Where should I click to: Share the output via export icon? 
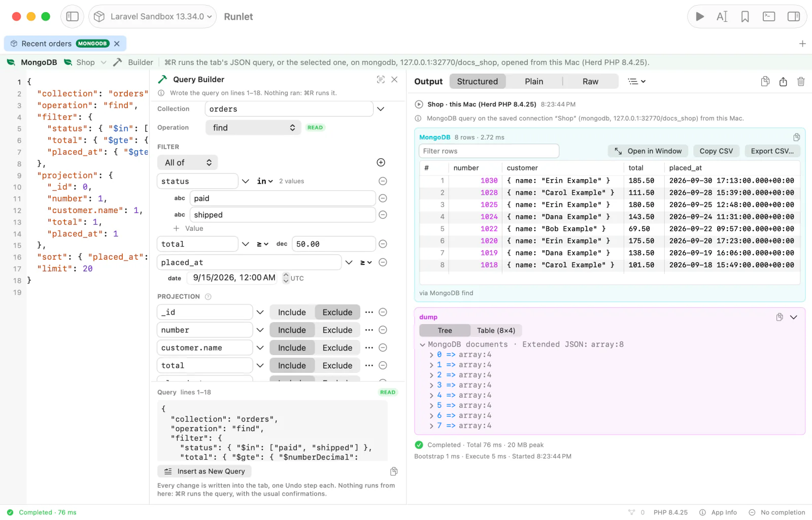tap(783, 81)
